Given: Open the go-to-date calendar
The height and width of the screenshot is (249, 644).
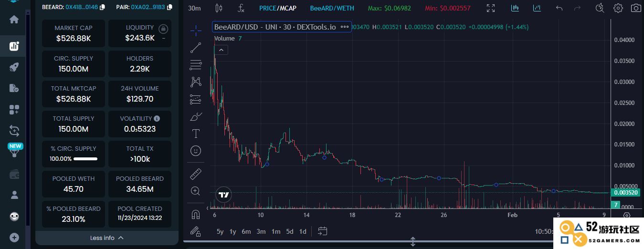Looking at the screenshot, I should [323, 231].
